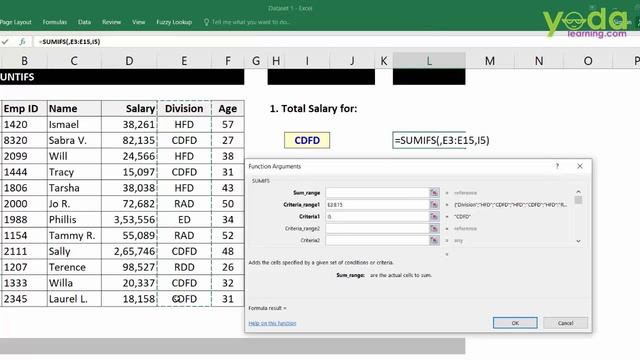Click into the Sum_range input field
Image resolution: width=640 pixels, height=360 pixels.
click(378, 193)
